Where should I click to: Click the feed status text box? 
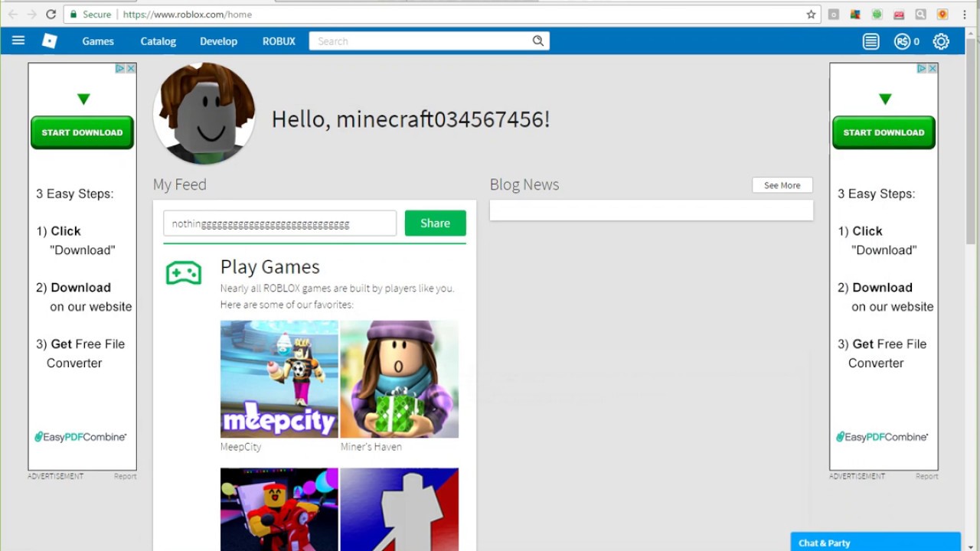coord(279,223)
